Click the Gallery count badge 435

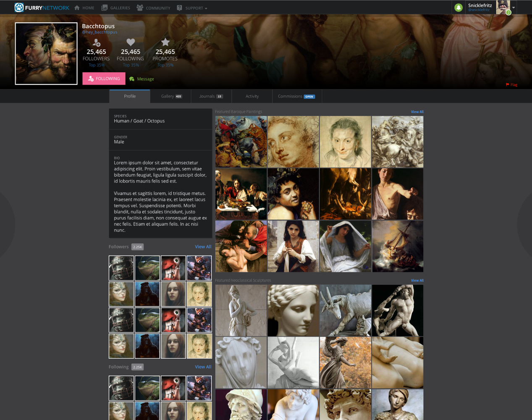[x=178, y=97]
